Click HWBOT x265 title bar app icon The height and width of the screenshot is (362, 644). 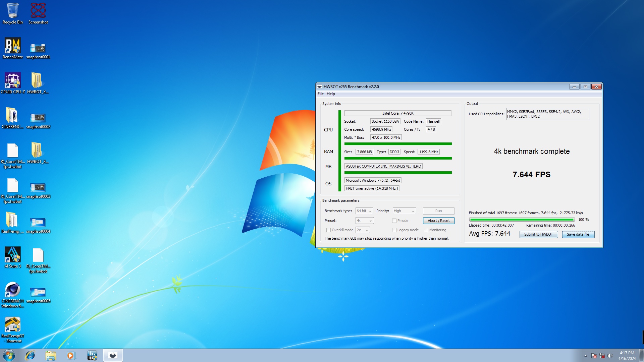point(320,86)
